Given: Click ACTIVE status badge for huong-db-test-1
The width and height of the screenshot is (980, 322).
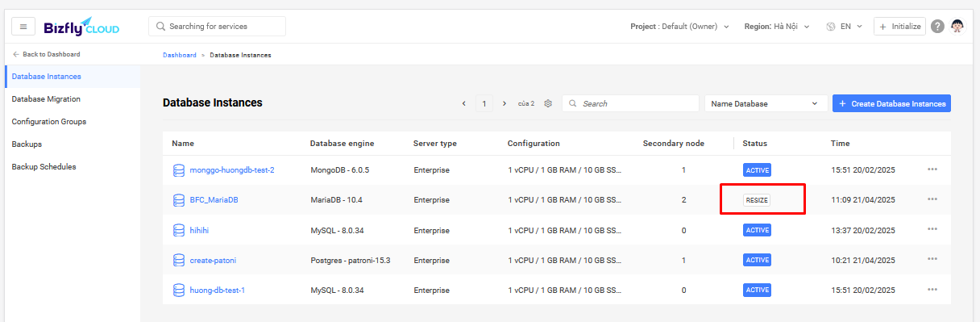Looking at the screenshot, I should pyautogui.click(x=758, y=290).
